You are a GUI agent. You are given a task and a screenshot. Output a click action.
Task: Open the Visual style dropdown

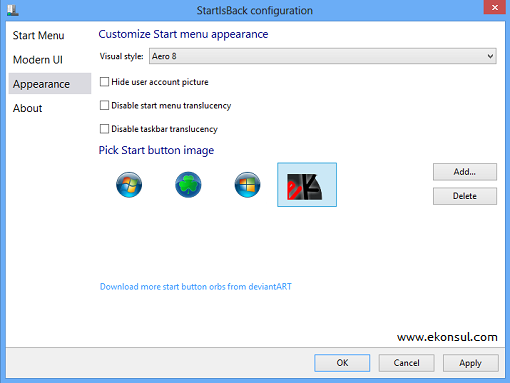323,56
